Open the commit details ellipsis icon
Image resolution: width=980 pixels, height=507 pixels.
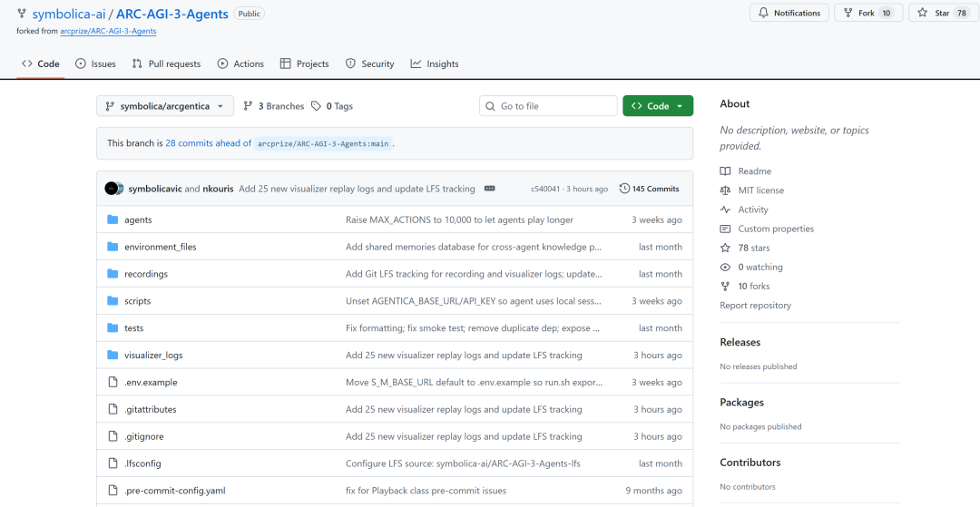[489, 189]
